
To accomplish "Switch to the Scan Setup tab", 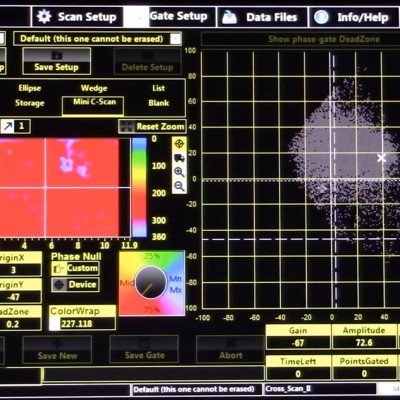I will coord(77,17).
